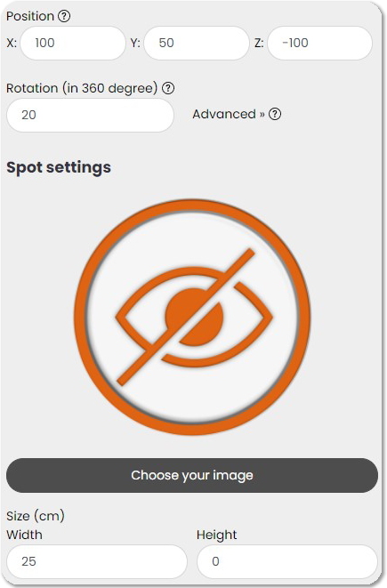Expand the Advanced » rotation options
The height and width of the screenshot is (588, 387).
click(x=229, y=114)
